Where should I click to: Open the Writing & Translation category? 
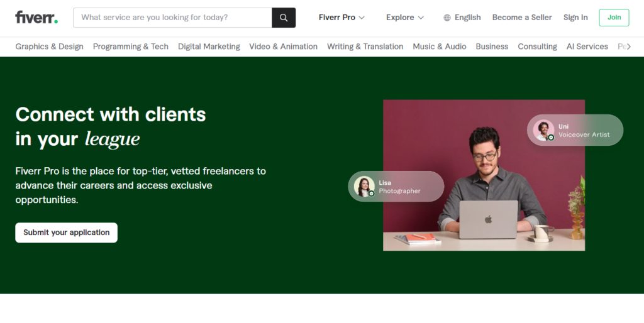(x=365, y=47)
